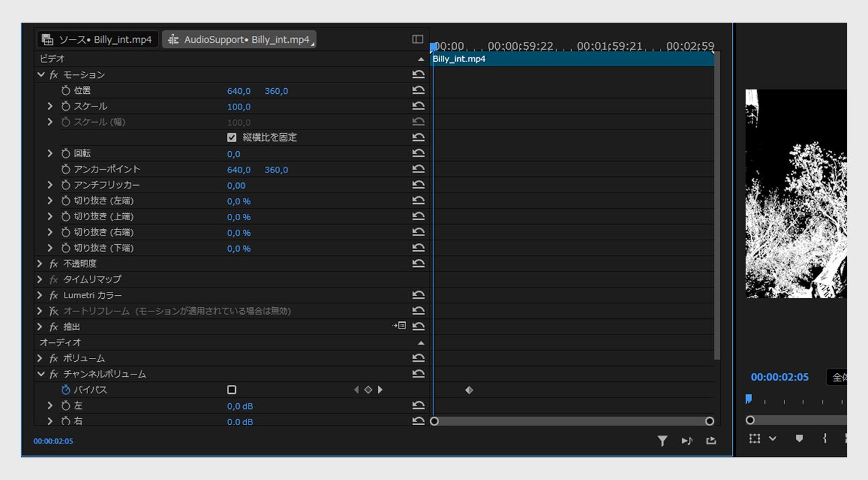Expand the タイムリマップ effect
The height and width of the screenshot is (480, 868).
(40, 279)
